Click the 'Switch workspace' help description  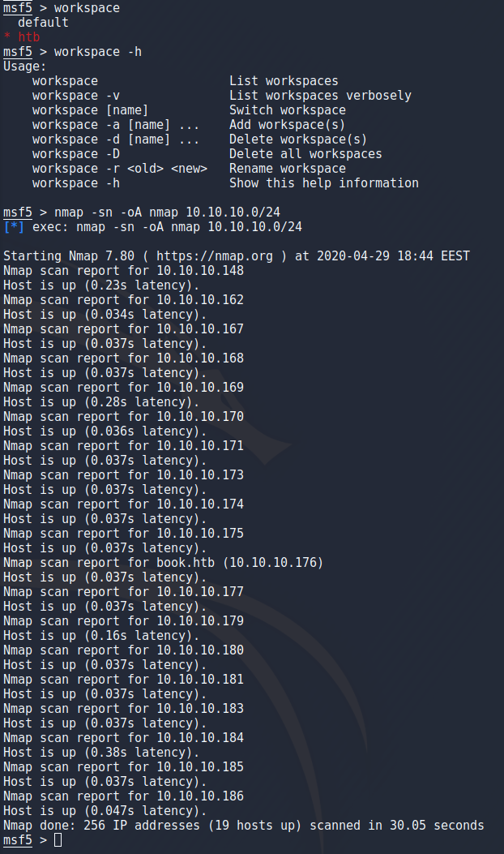pyautogui.click(x=288, y=110)
